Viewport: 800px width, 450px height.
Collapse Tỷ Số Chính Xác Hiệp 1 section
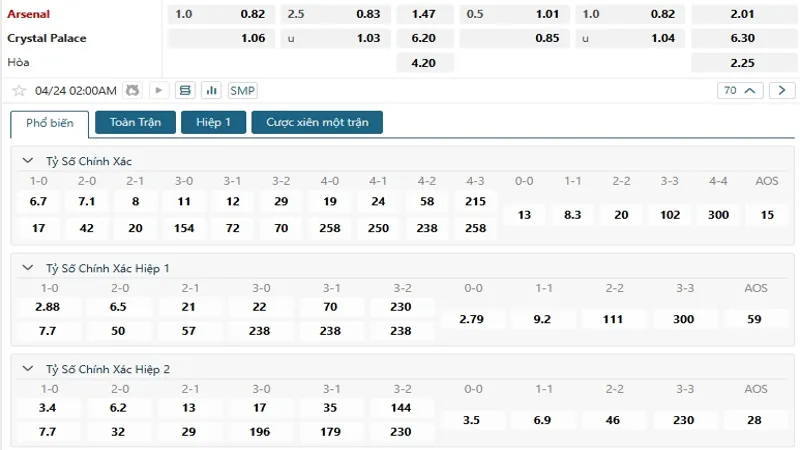27,268
